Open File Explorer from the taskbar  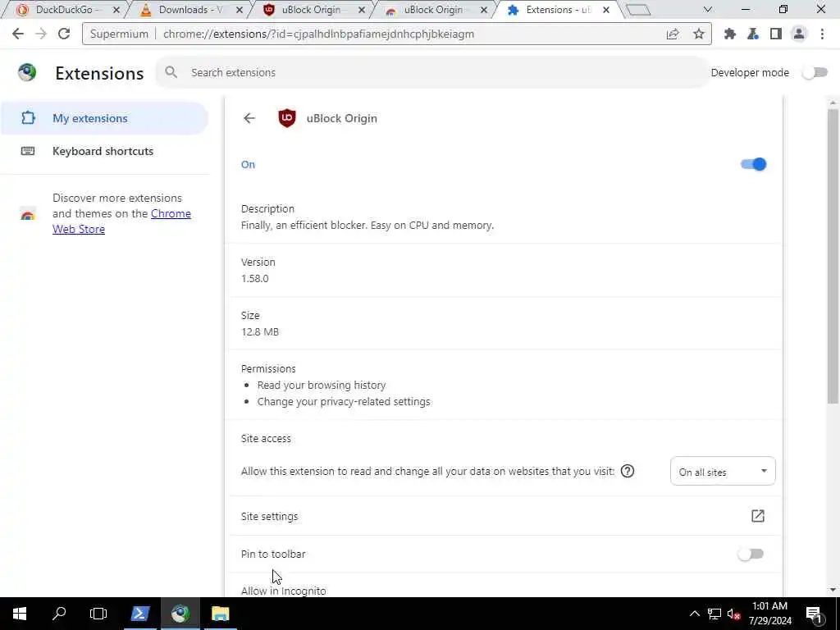tap(220, 614)
